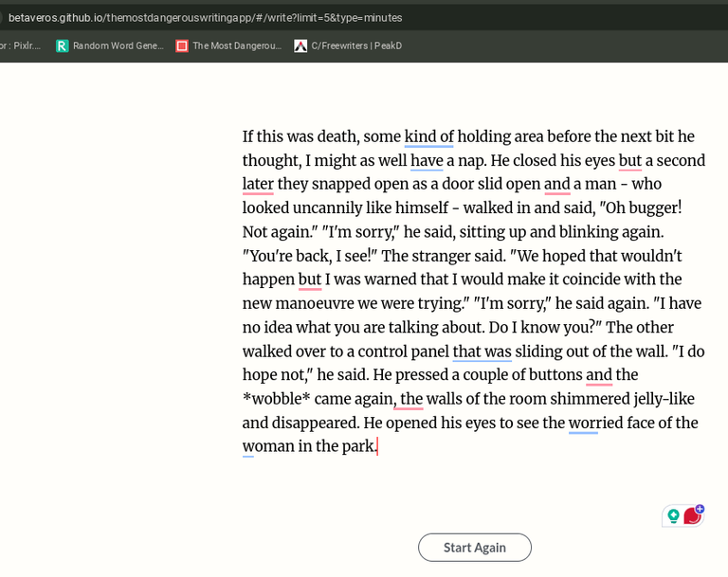Open the C/Freewriters PeakD bookmark
The width and height of the screenshot is (728, 577).
pyautogui.click(x=348, y=45)
